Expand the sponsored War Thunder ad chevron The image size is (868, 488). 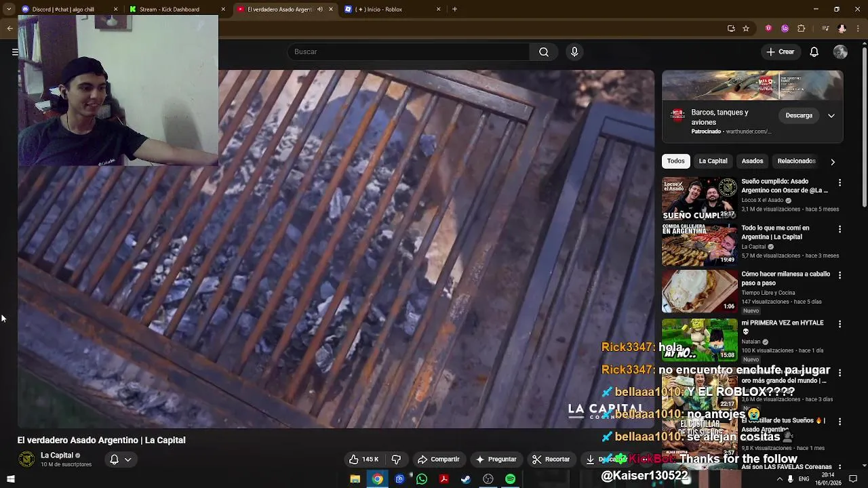(x=831, y=116)
